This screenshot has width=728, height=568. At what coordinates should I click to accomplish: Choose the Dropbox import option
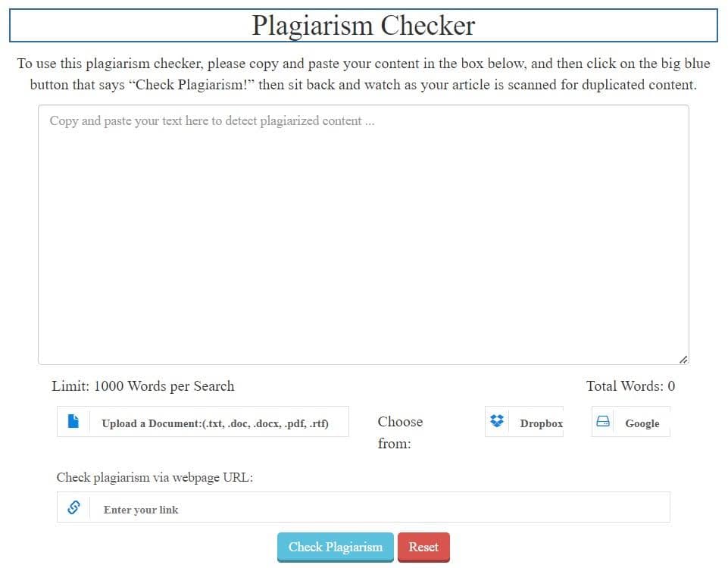[x=540, y=423]
